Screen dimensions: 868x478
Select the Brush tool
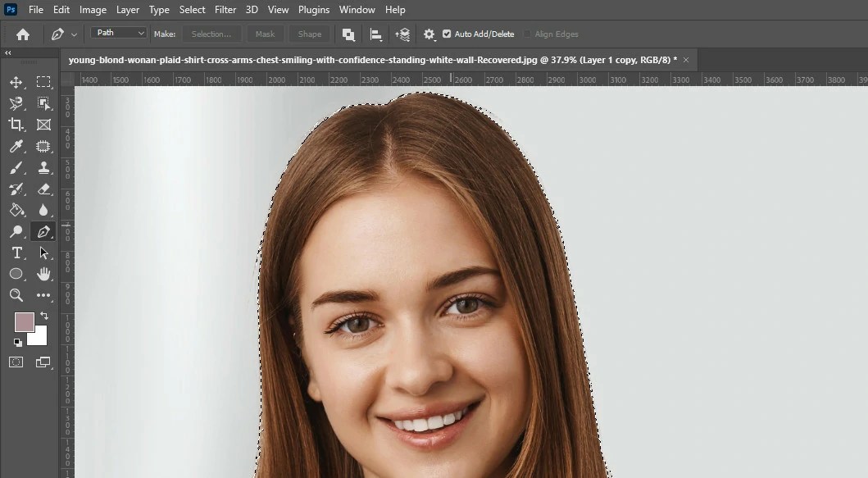[x=16, y=167]
